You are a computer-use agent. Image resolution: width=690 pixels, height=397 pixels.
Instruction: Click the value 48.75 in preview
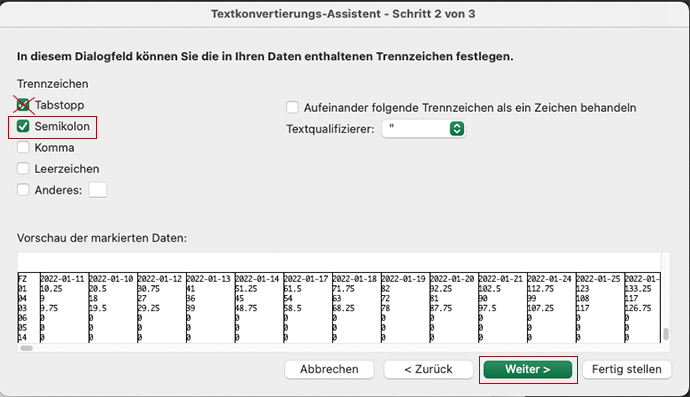click(246, 308)
